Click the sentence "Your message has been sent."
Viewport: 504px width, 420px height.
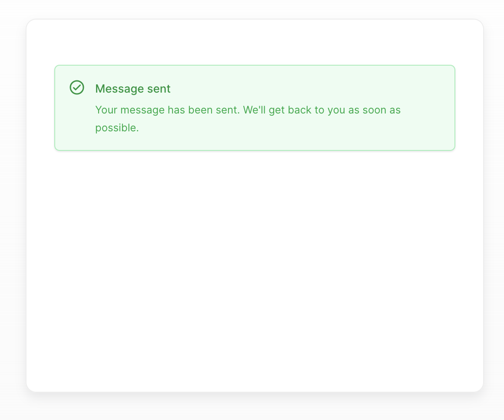pos(167,110)
